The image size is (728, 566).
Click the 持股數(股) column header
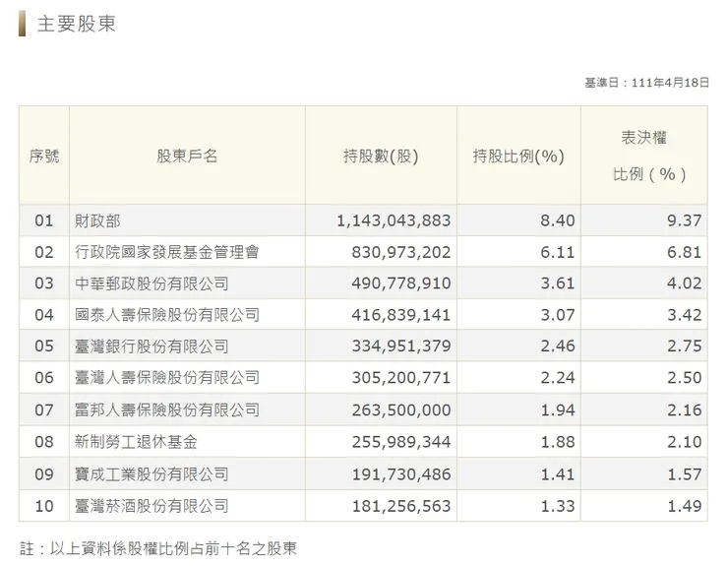[381, 156]
